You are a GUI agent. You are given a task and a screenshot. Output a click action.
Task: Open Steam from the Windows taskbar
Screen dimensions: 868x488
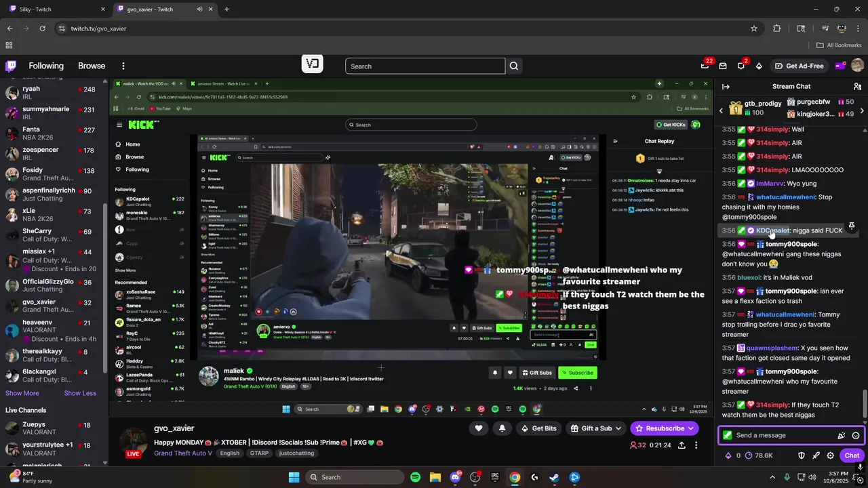pyautogui.click(x=554, y=477)
